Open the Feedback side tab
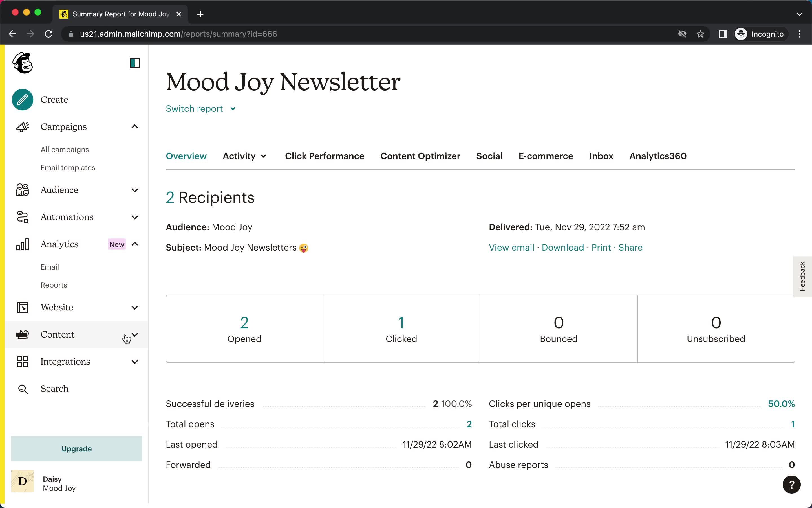The width and height of the screenshot is (812, 508). (x=802, y=276)
